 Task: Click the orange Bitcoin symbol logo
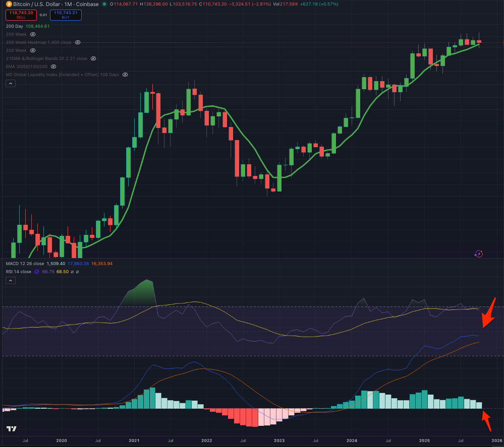[x=9, y=4]
